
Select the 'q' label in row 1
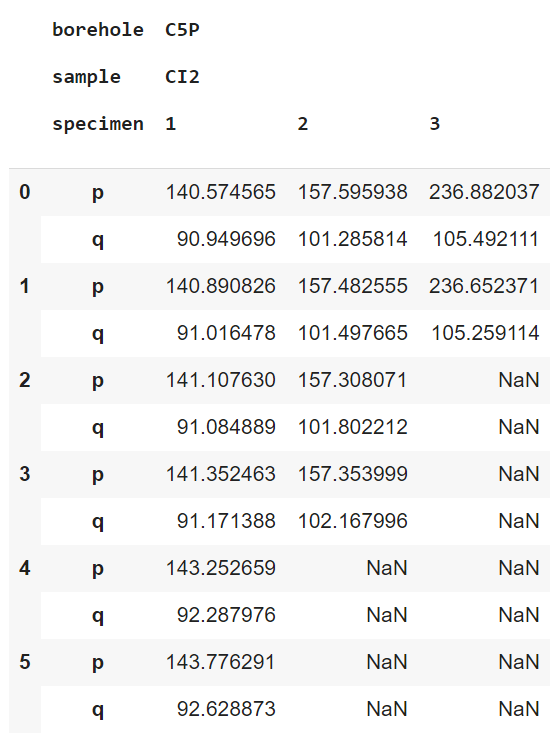(98, 335)
